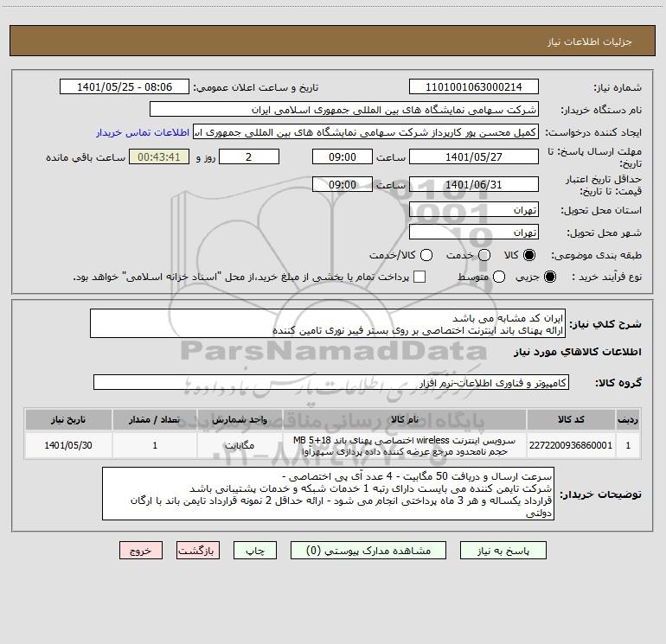Click the خروج exit button
This screenshot has height=644, width=666.
(141, 551)
